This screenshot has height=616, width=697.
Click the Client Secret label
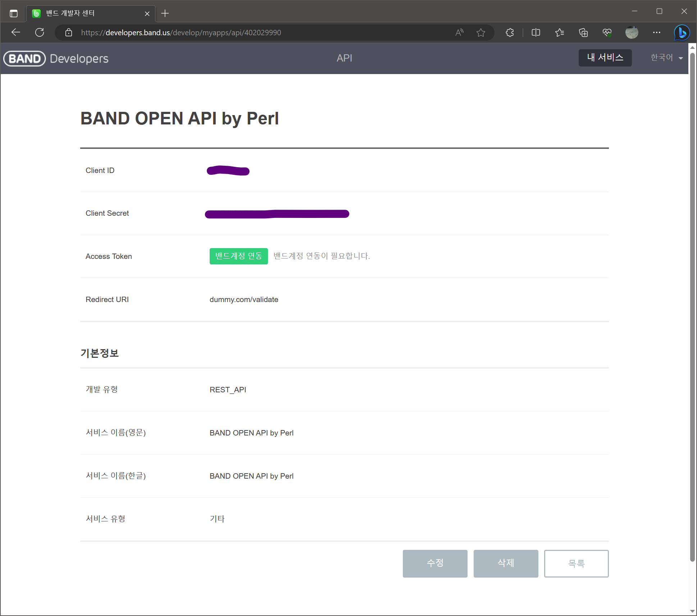click(107, 213)
